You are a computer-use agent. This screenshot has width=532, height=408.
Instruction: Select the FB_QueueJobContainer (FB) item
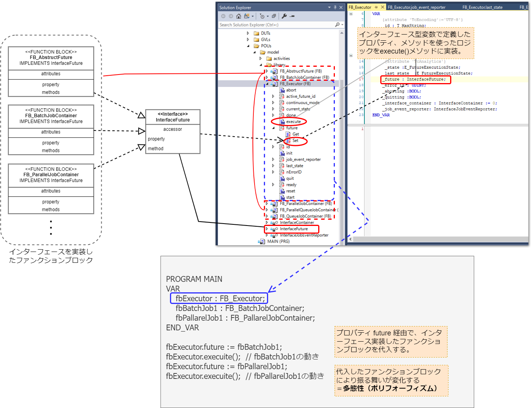tap(305, 217)
